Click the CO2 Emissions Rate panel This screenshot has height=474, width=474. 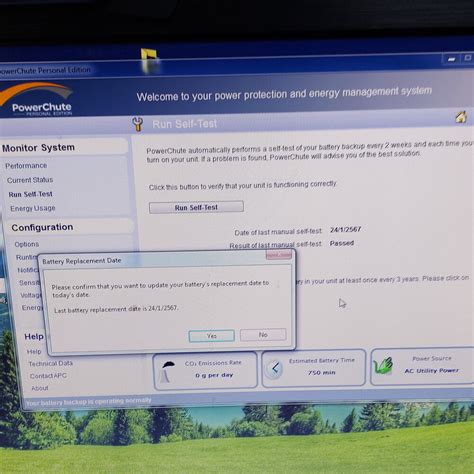205,371
